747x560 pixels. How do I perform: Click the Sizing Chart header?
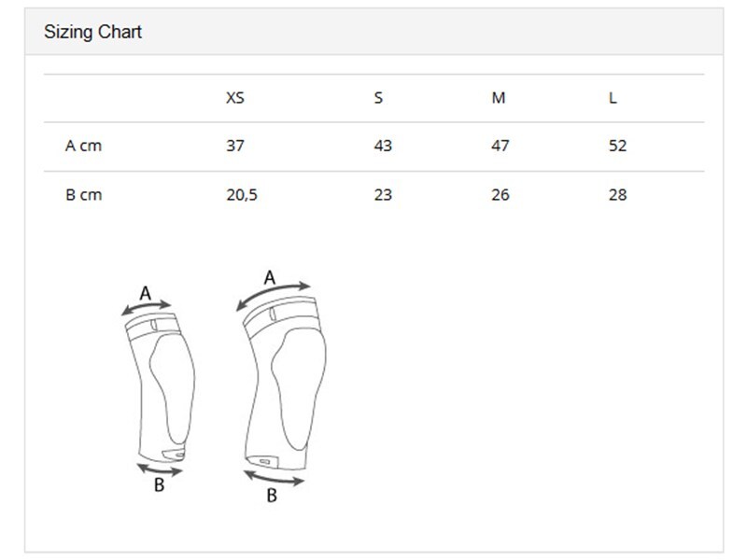pyautogui.click(x=92, y=32)
